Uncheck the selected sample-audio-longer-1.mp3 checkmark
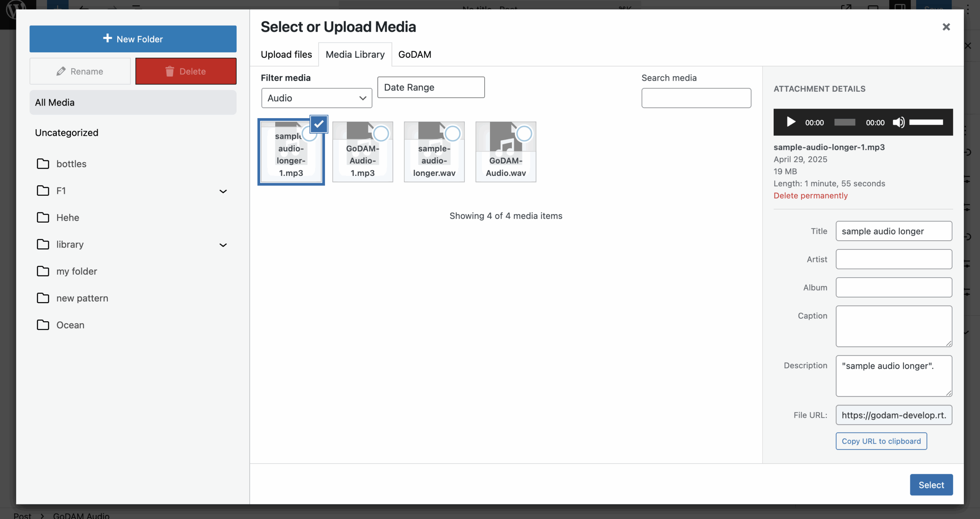 (318, 124)
